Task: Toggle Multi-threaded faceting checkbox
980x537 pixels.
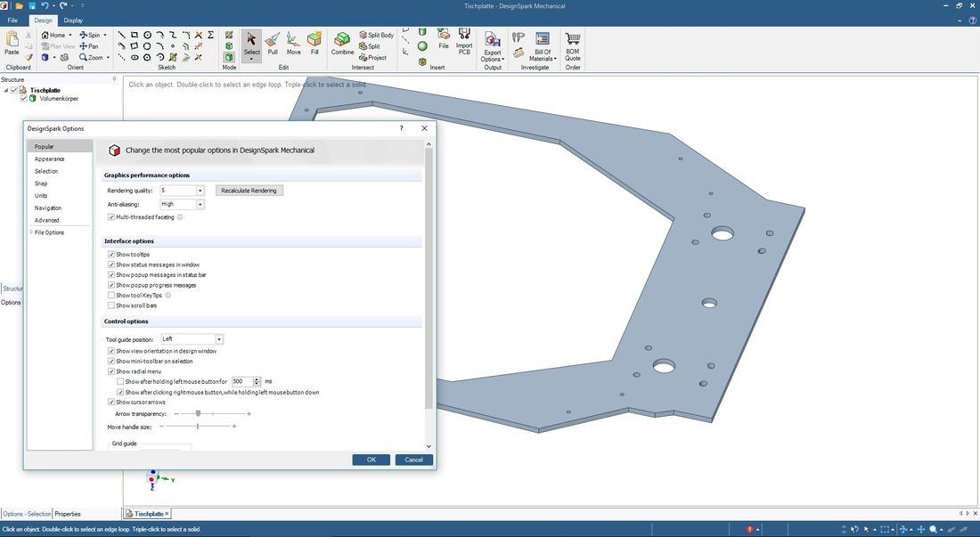Action: coord(111,217)
